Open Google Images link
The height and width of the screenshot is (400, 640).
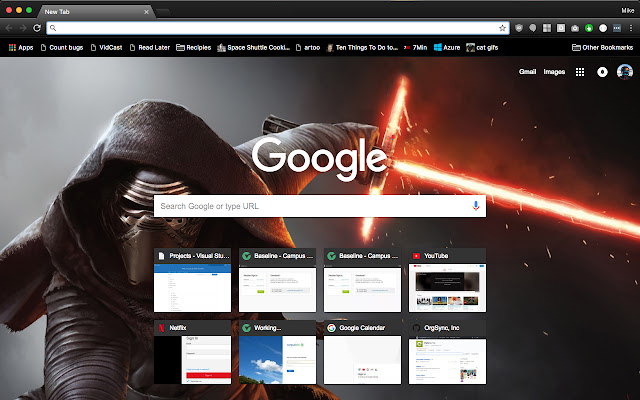tap(554, 72)
